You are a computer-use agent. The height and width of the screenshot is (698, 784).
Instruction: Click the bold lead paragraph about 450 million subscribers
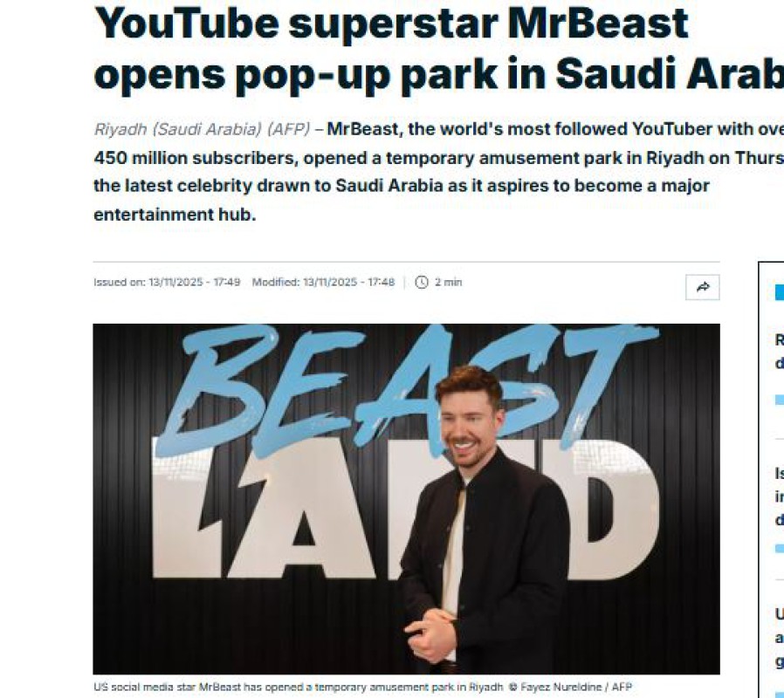click(438, 172)
